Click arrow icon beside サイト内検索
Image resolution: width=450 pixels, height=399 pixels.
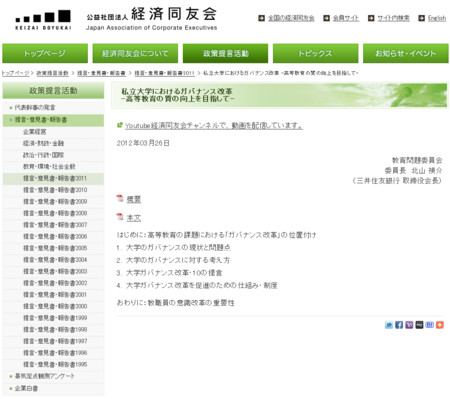[x=371, y=18]
